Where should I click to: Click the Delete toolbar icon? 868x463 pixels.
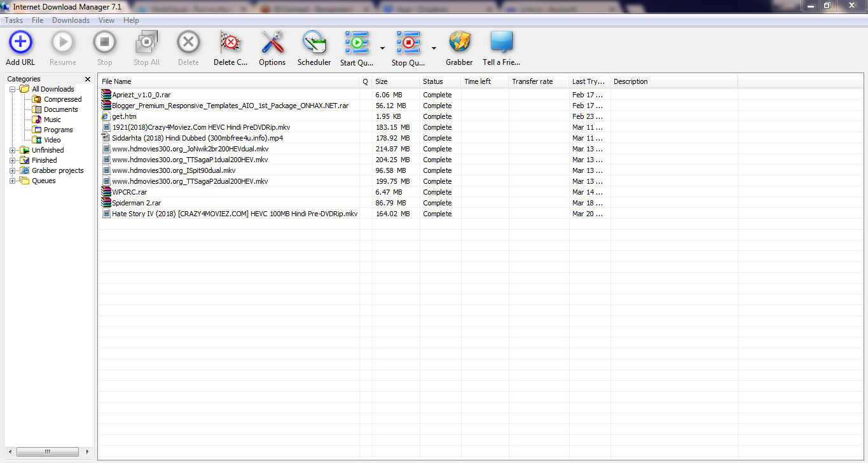click(x=188, y=43)
